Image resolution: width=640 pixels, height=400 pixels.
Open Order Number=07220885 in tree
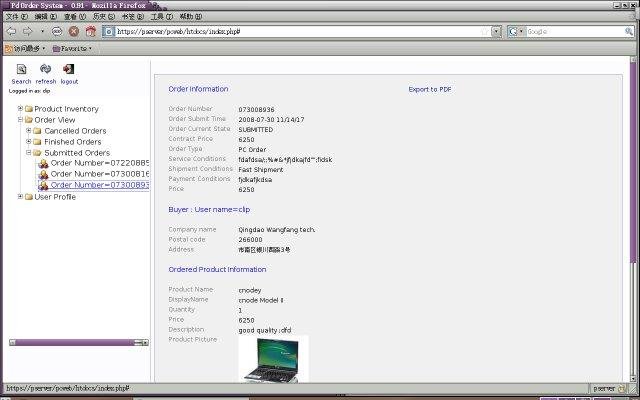[100, 163]
